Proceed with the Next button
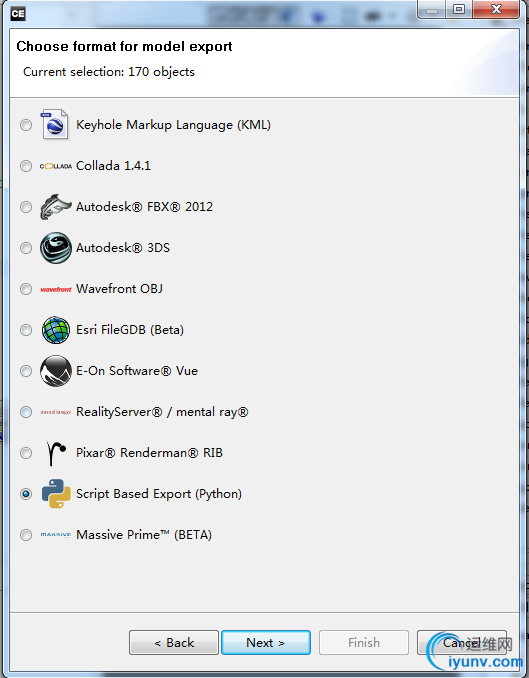The image size is (529, 678). (266, 643)
